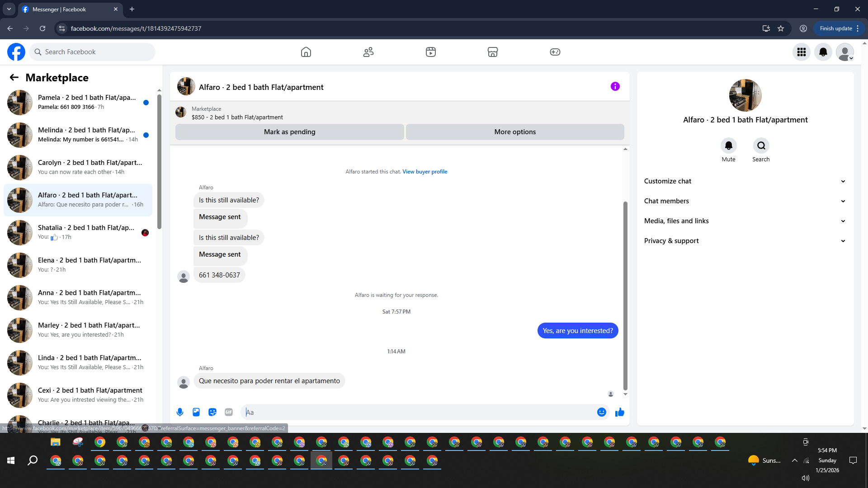The width and height of the screenshot is (868, 488).
Task: Open a new Chrome tab
Action: (x=132, y=9)
